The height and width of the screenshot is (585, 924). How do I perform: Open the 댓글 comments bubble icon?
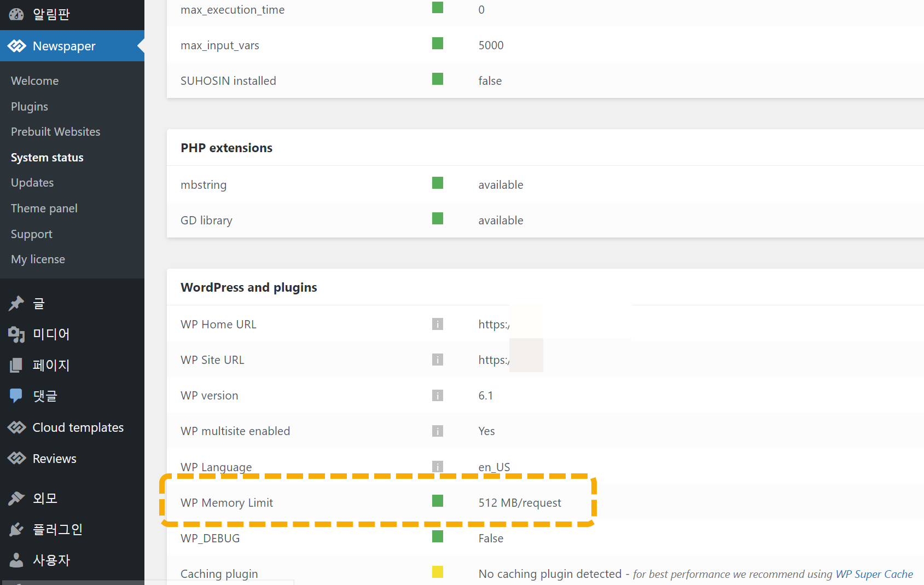click(16, 396)
